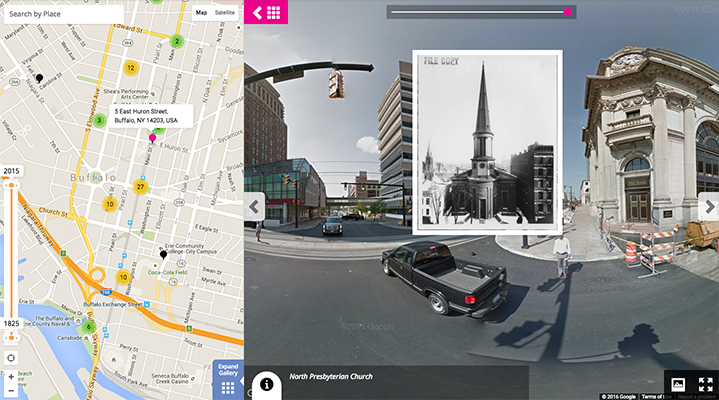Enter fullscreen with the expand arrows icon

705,385
